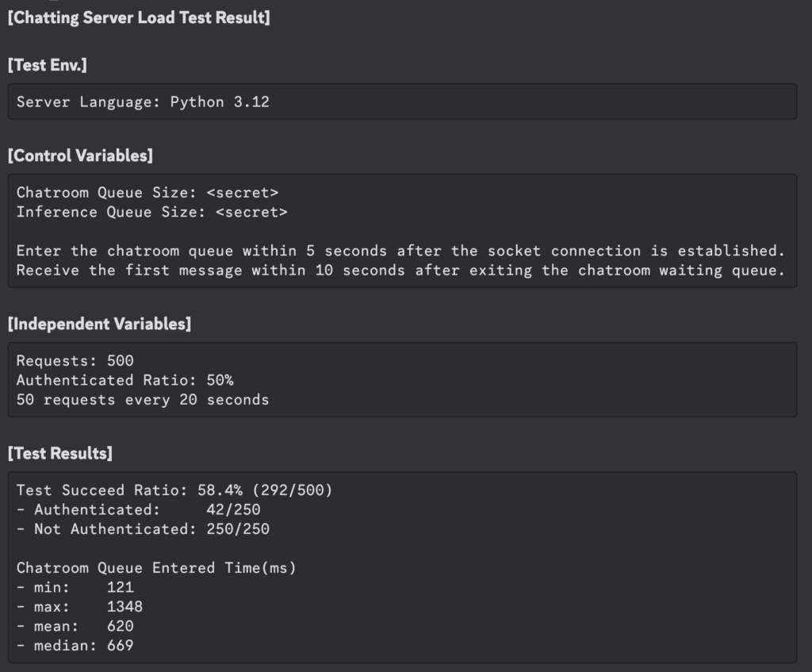812x672 pixels.
Task: Click the [Independent Variables] heading
Action: click(x=99, y=324)
